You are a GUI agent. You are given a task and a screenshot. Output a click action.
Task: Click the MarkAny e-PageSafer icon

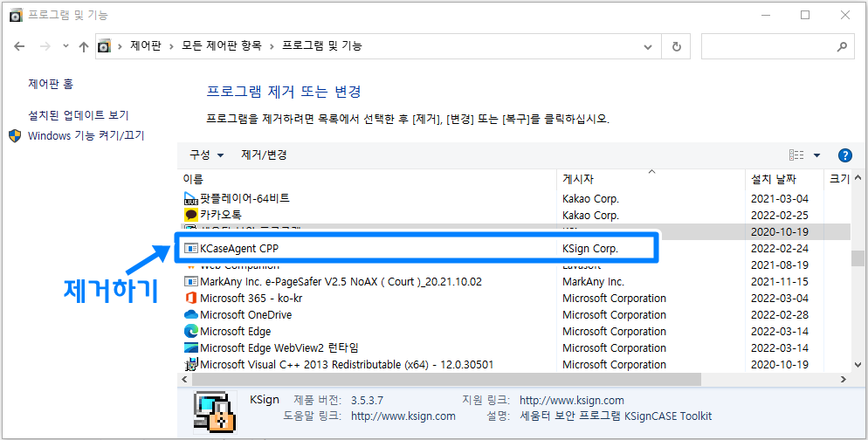coord(191,281)
